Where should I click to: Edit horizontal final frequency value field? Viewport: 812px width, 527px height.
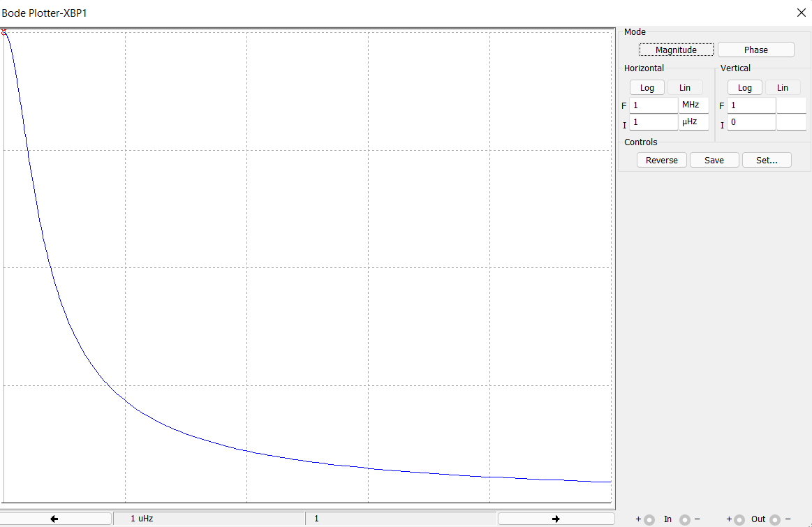[x=654, y=105]
